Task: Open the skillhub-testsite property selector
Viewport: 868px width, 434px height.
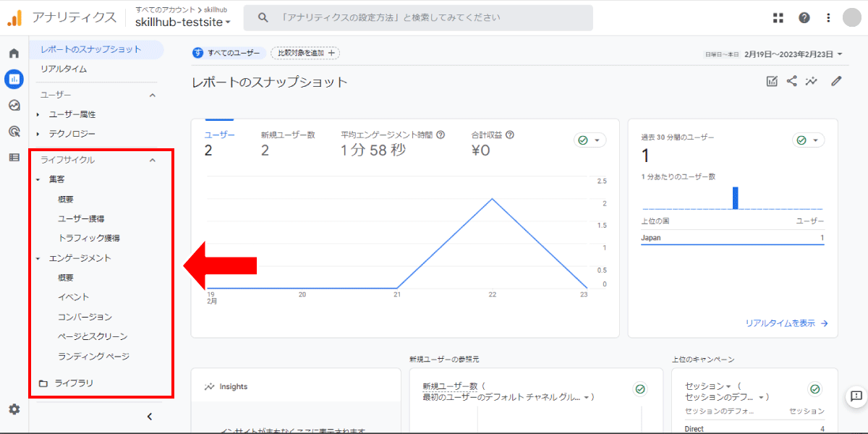Action: [x=183, y=22]
